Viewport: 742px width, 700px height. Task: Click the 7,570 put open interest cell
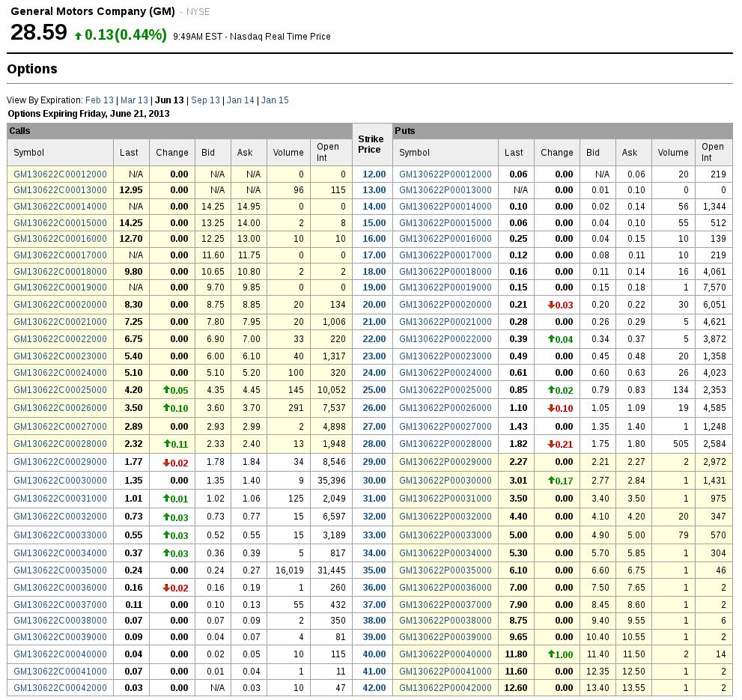coord(714,287)
